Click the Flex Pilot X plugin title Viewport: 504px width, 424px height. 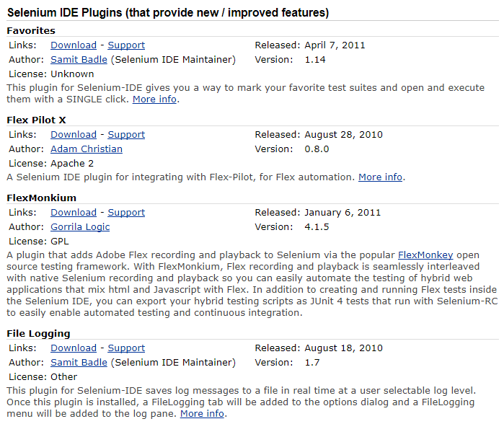pos(36,120)
